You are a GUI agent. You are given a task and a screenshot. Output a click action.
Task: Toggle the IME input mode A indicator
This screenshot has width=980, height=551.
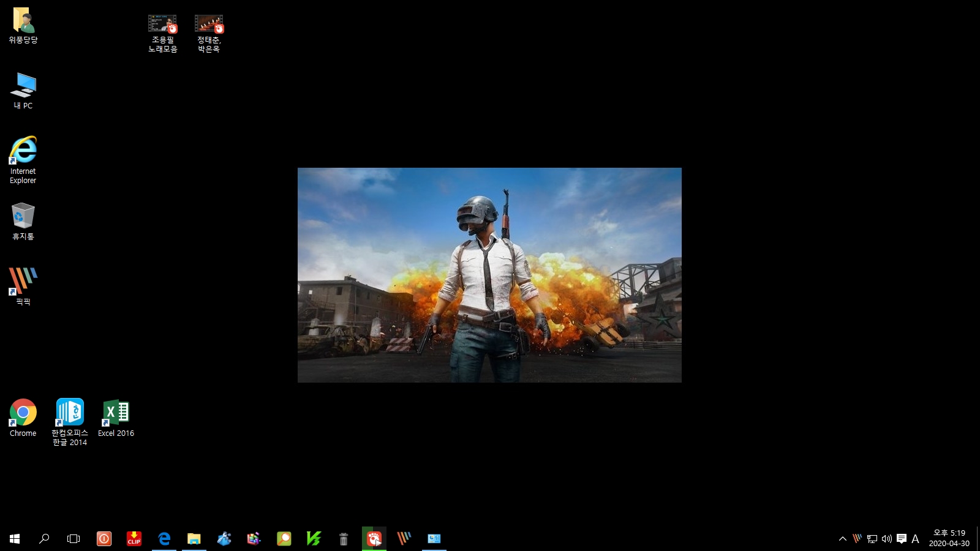(916, 539)
